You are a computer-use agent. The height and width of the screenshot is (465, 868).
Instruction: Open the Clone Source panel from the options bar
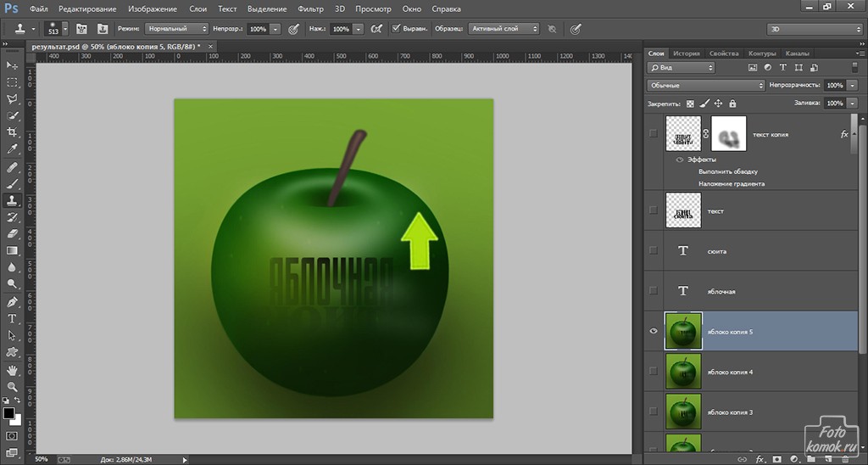[103, 29]
